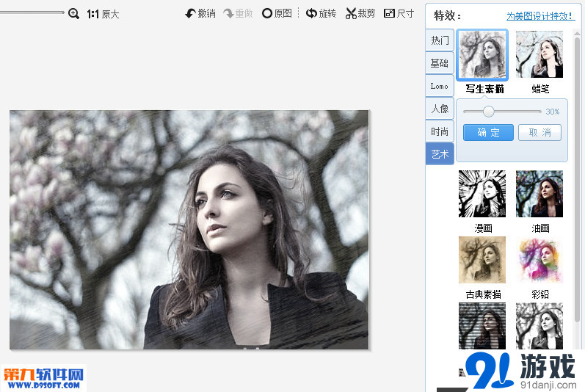The height and width of the screenshot is (392, 585).
Task: Switch to the Lomo effects tab
Action: (440, 86)
